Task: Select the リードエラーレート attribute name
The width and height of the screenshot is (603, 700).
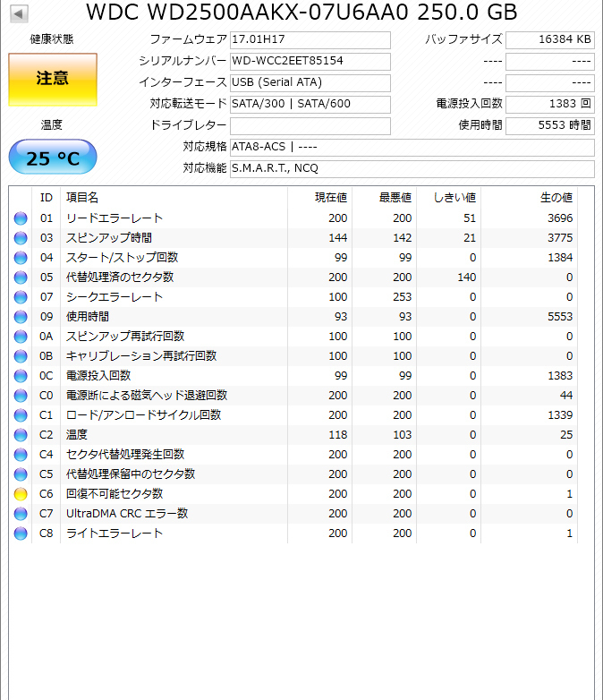Action: 115,218
